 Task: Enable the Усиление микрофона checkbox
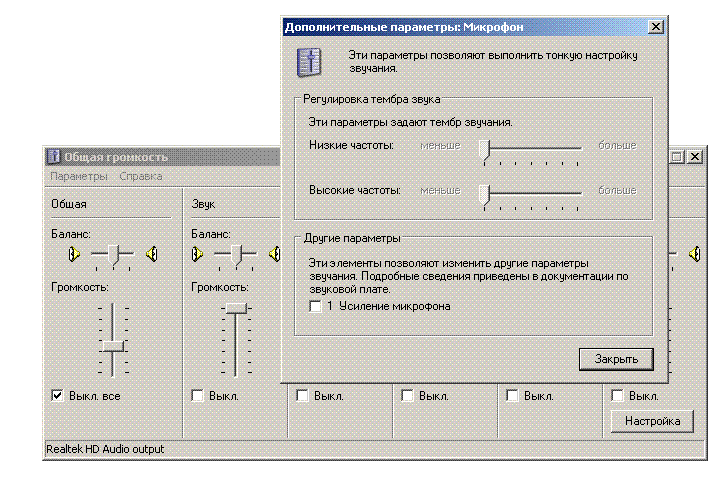pyautogui.click(x=316, y=306)
